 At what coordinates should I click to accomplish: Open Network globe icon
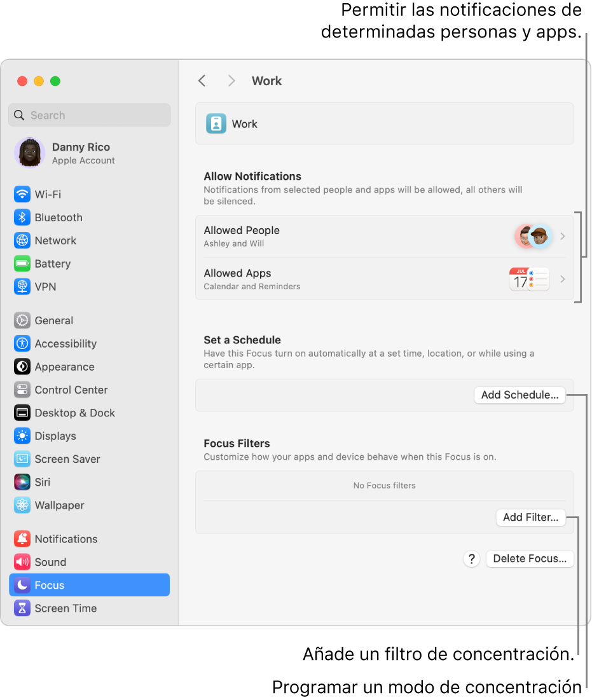coord(22,240)
